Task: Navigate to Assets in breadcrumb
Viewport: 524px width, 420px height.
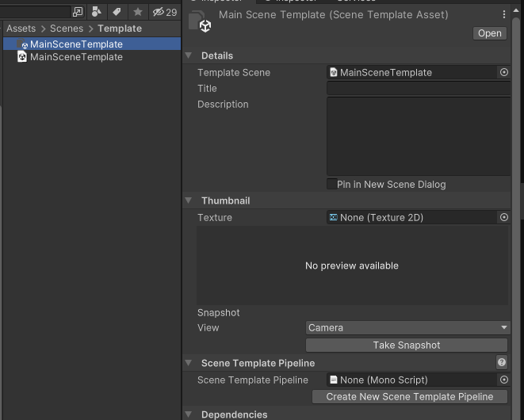Action: (21, 29)
